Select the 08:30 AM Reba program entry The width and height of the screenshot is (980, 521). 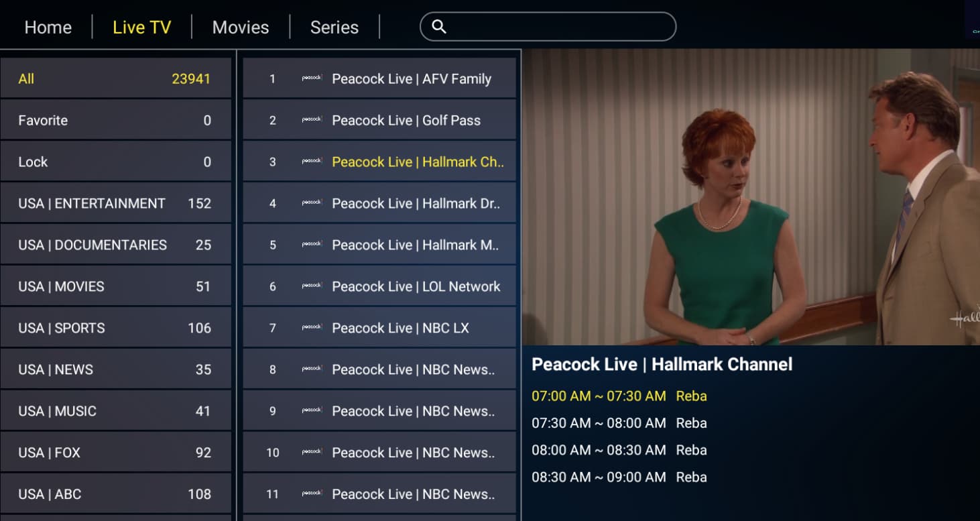(x=619, y=477)
